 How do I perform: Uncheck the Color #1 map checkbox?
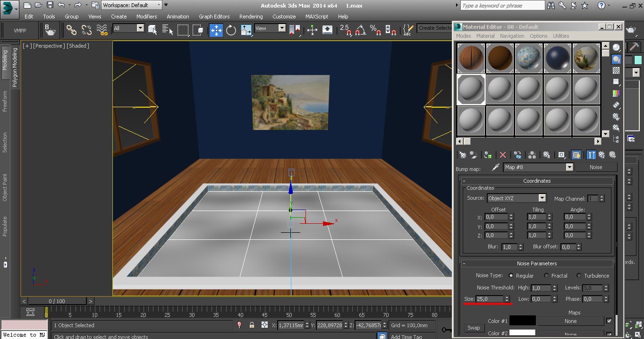(609, 321)
